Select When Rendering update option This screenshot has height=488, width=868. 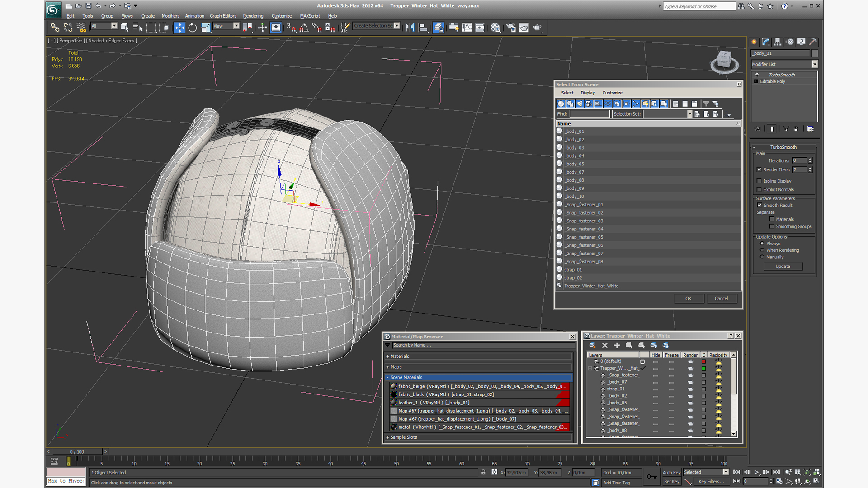(x=762, y=250)
